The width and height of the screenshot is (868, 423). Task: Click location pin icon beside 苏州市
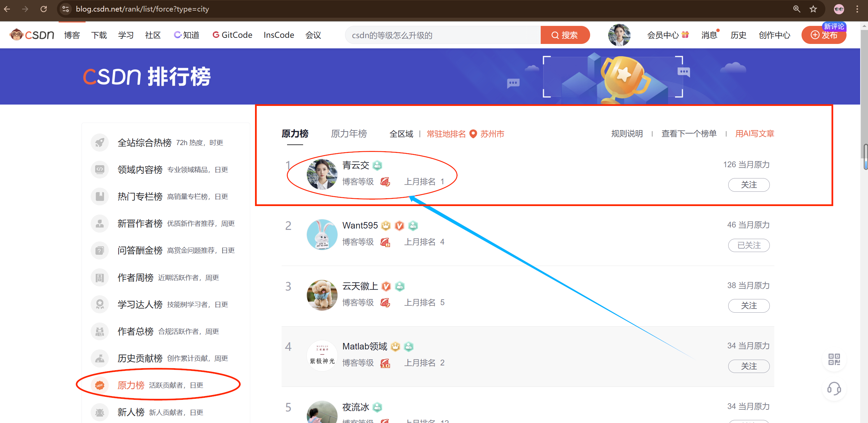coord(473,134)
